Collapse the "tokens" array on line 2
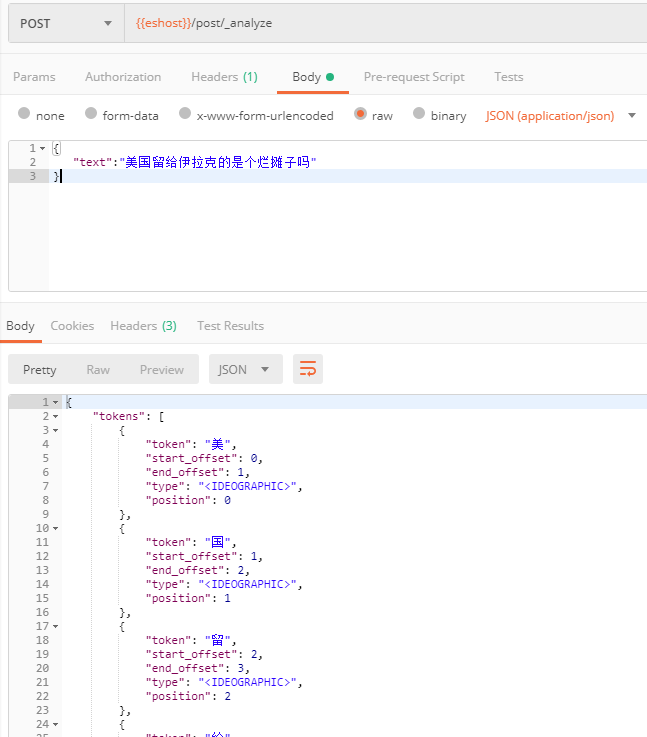The image size is (647, 737). tap(55, 416)
